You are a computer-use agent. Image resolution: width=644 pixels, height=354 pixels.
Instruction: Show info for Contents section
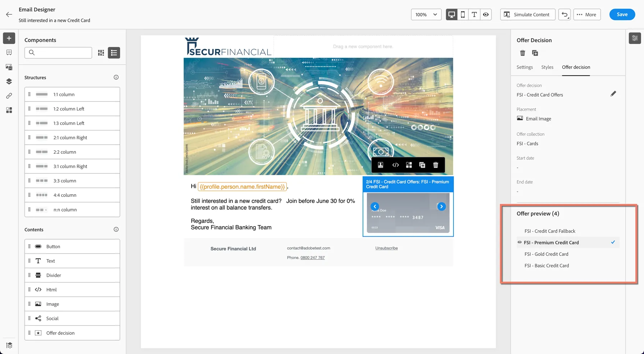[116, 230]
